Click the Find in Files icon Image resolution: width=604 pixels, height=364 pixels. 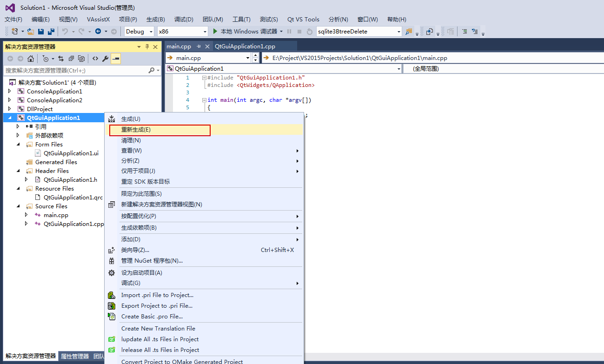tap(409, 31)
